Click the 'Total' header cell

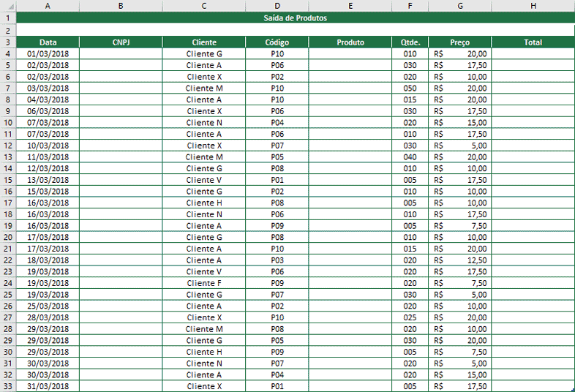tap(533, 42)
